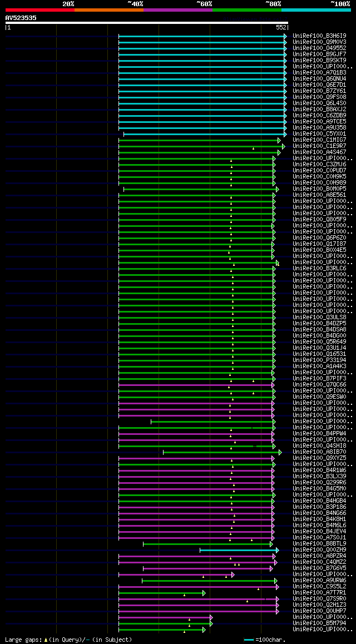This screenshot has height=644, width=356.
Task: Click the cyan 100char scale bar legend
Action: [x=249, y=640]
